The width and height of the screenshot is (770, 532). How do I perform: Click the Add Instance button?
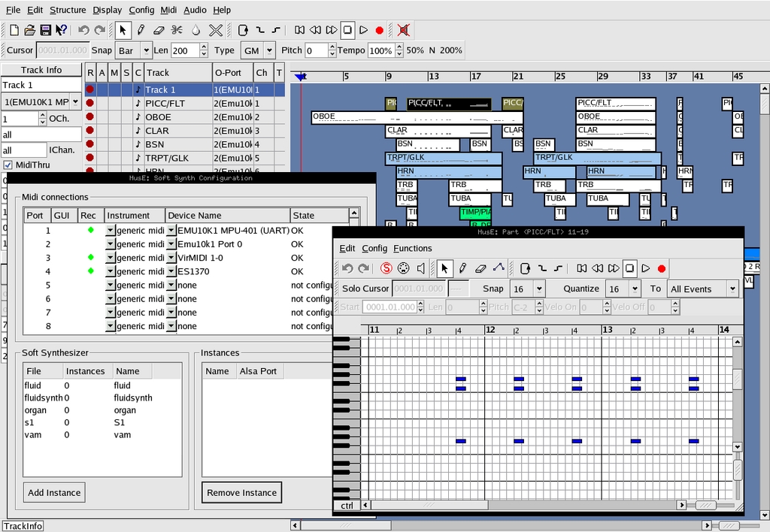pos(53,493)
